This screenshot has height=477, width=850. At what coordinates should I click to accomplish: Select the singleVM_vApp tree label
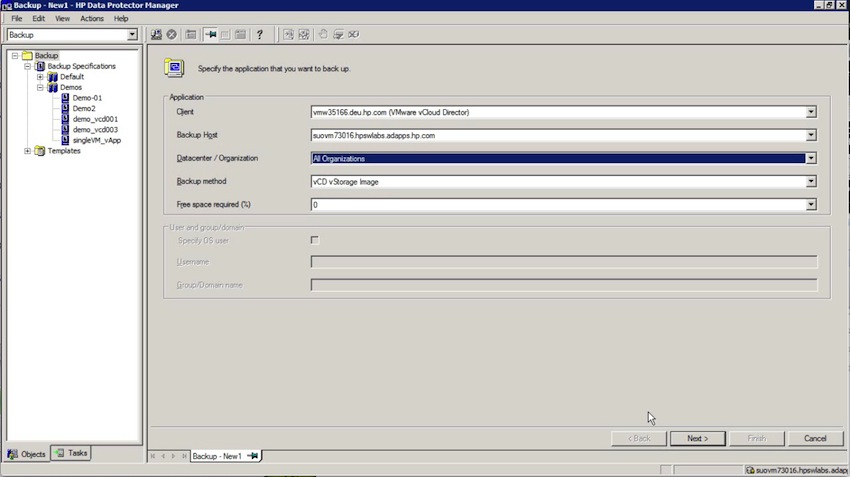tap(97, 140)
